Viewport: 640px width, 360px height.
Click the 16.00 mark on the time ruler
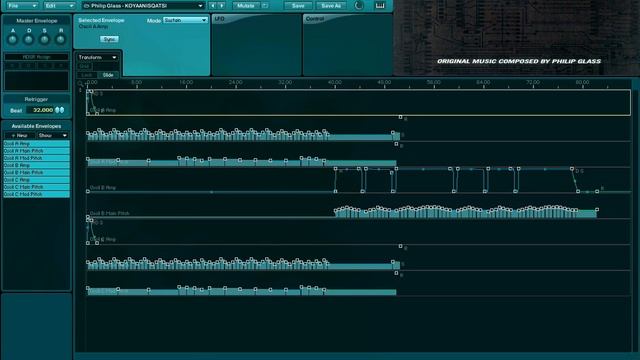[186, 82]
